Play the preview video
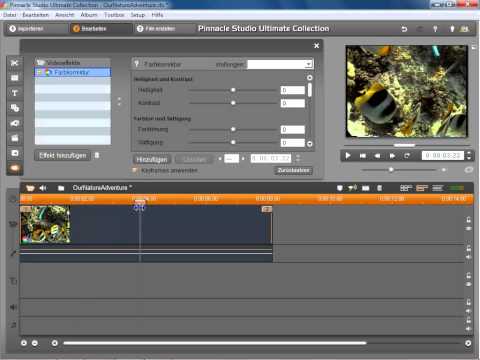The image size is (480, 360). pos(348,156)
